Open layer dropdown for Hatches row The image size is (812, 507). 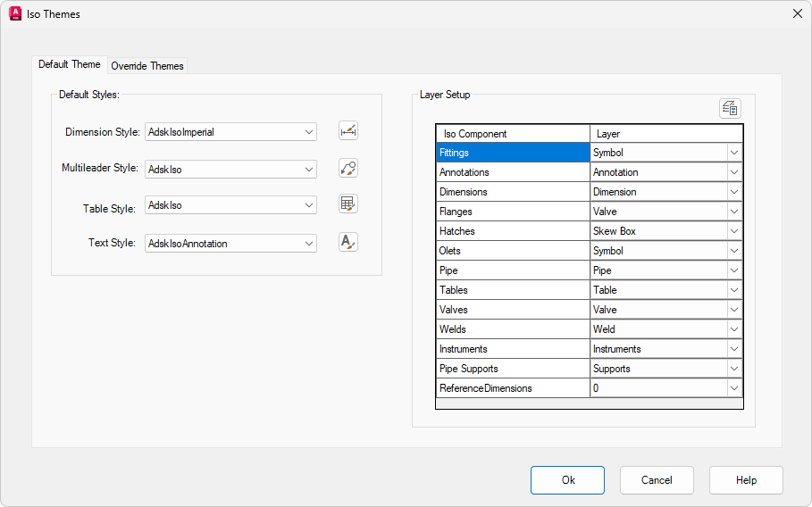coord(734,231)
